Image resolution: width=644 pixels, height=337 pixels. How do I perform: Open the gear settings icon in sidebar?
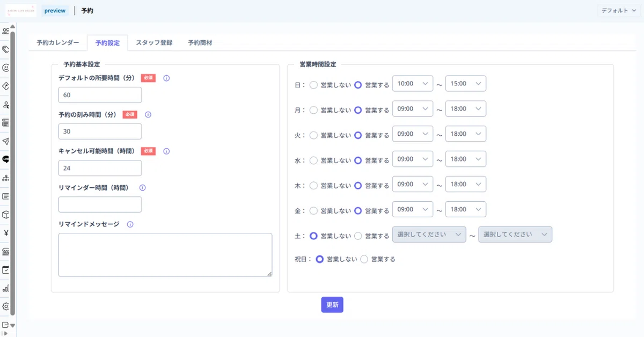point(5,306)
